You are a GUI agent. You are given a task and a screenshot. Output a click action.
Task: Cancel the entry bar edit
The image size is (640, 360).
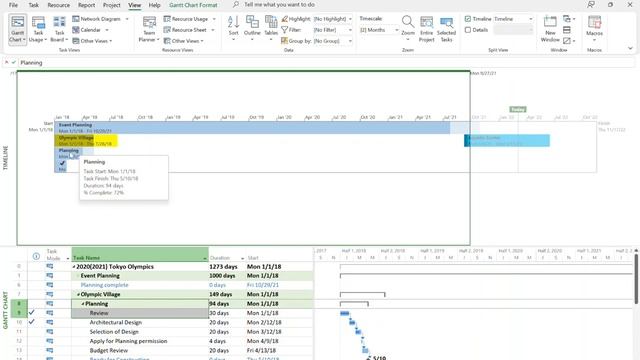(x=7, y=62)
